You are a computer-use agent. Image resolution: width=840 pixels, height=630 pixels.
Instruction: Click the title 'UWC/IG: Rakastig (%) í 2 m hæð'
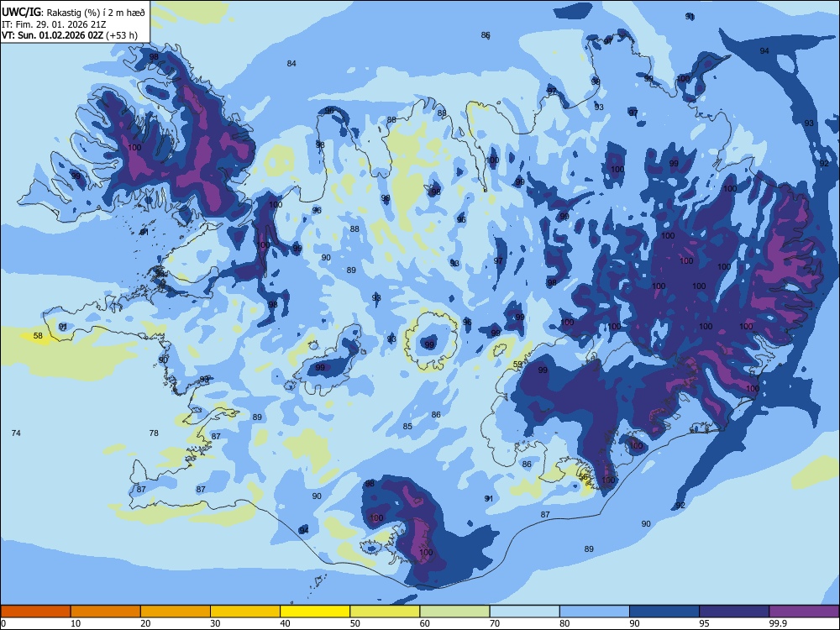point(73,13)
